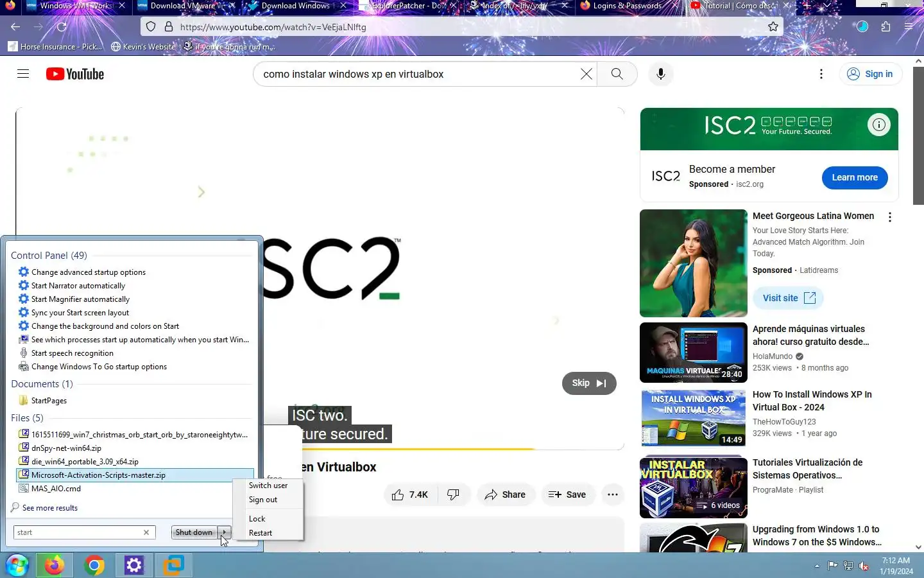Open Action Center flag tray icon
Screen dimensions: 924x578
point(832,566)
